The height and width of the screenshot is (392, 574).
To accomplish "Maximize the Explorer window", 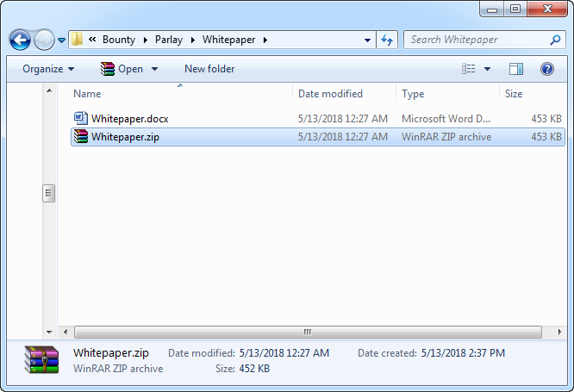I will (x=515, y=9).
